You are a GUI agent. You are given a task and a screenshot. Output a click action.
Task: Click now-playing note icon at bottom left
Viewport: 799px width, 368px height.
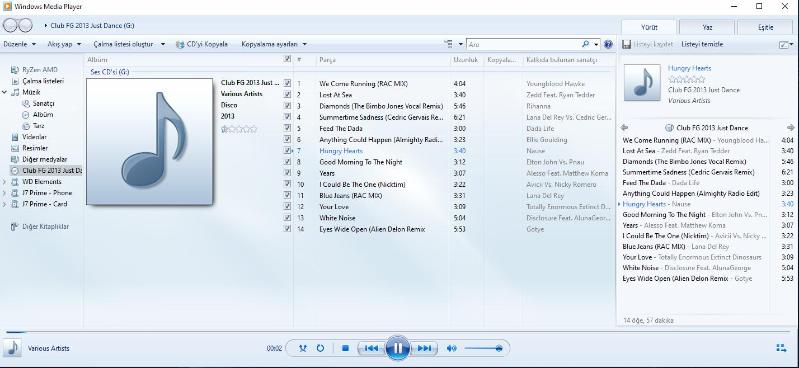pos(12,348)
